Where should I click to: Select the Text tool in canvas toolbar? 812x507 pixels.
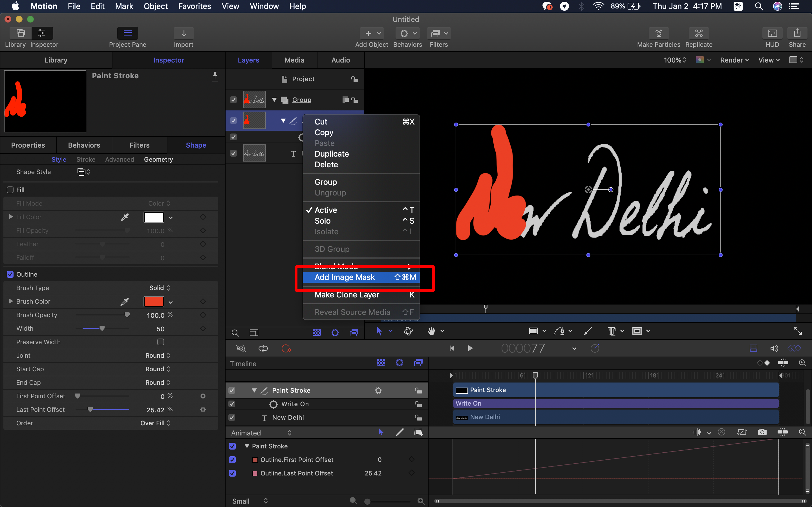tap(612, 331)
